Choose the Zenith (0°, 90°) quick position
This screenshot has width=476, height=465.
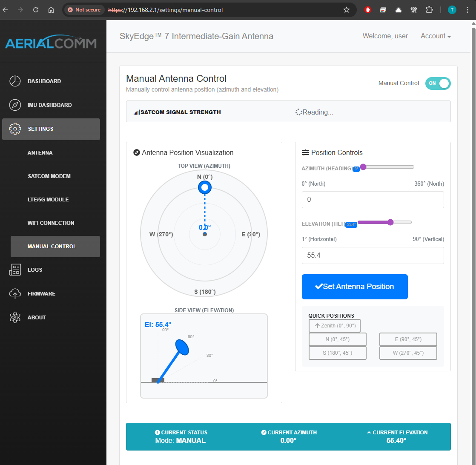[334, 326]
